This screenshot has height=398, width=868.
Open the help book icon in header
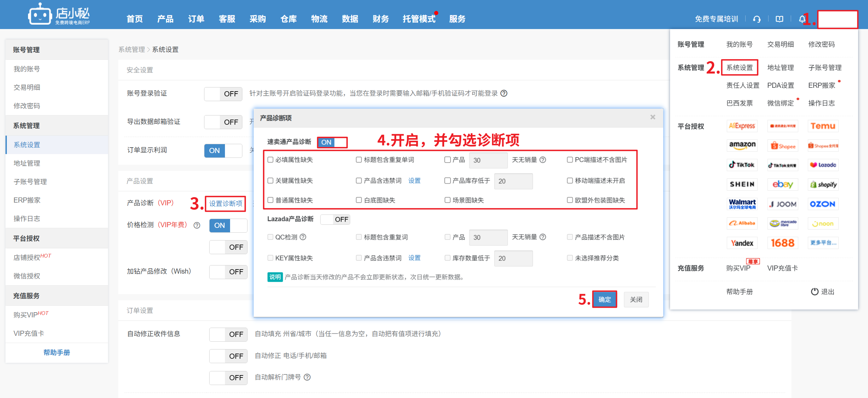(x=779, y=19)
